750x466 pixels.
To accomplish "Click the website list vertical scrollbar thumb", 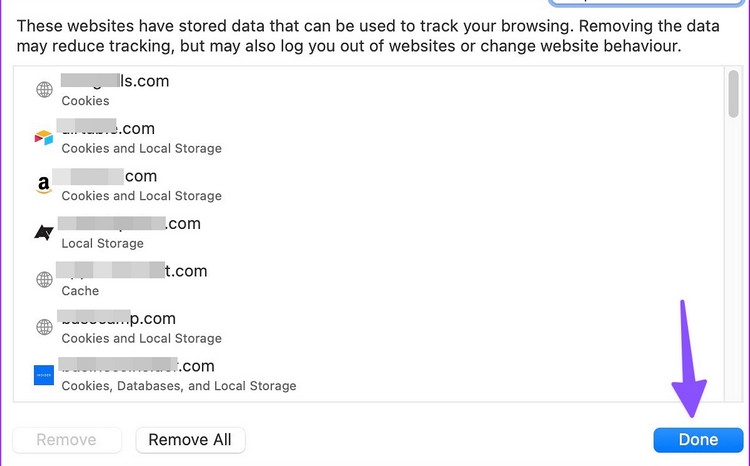I will [733, 94].
